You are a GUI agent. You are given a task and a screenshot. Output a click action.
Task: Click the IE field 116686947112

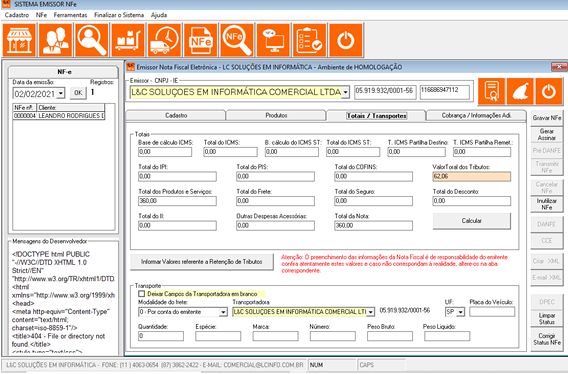445,92
